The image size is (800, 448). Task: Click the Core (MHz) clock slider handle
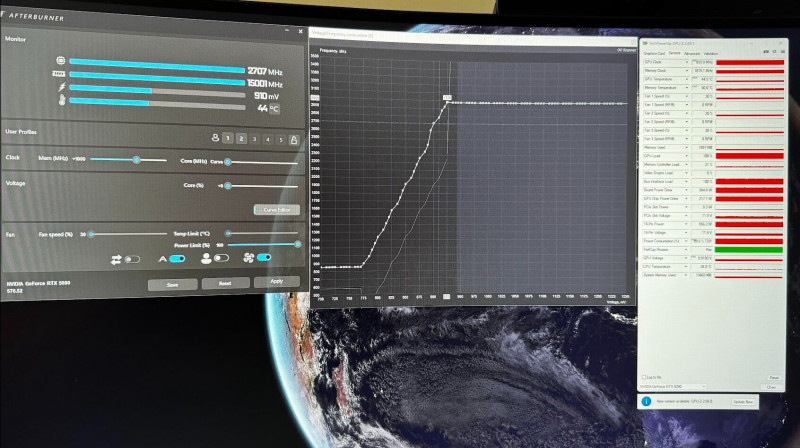coord(228,162)
